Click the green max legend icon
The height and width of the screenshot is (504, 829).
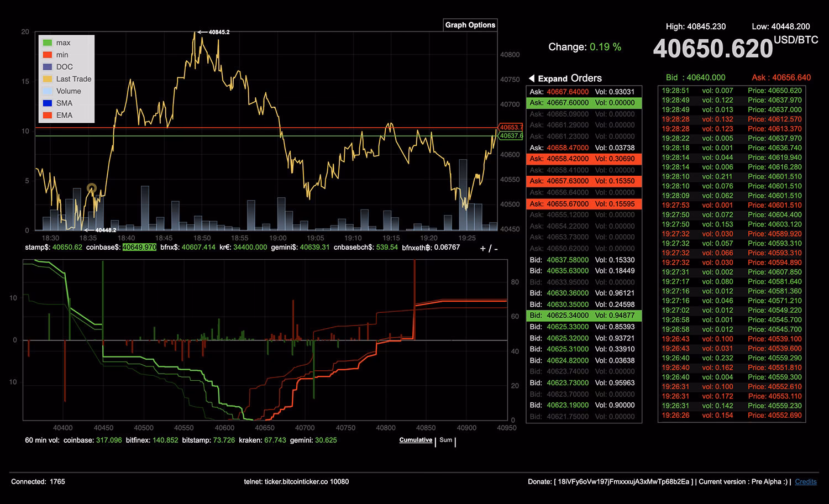pos(48,42)
